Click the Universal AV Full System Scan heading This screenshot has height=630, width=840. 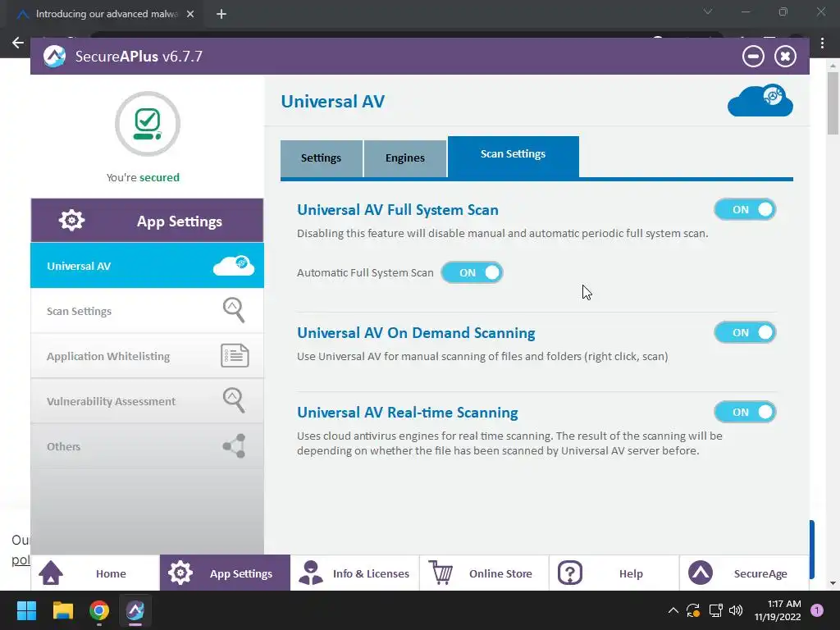coord(398,210)
